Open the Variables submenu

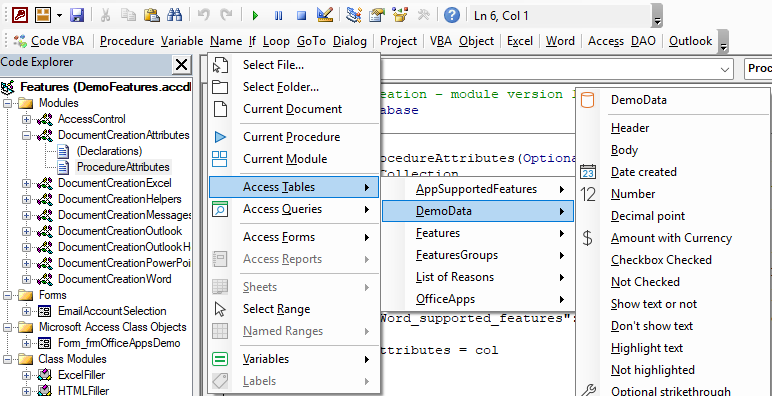pyautogui.click(x=294, y=360)
